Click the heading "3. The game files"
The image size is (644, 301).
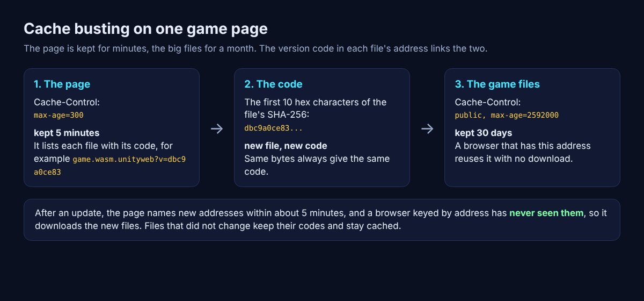click(497, 84)
